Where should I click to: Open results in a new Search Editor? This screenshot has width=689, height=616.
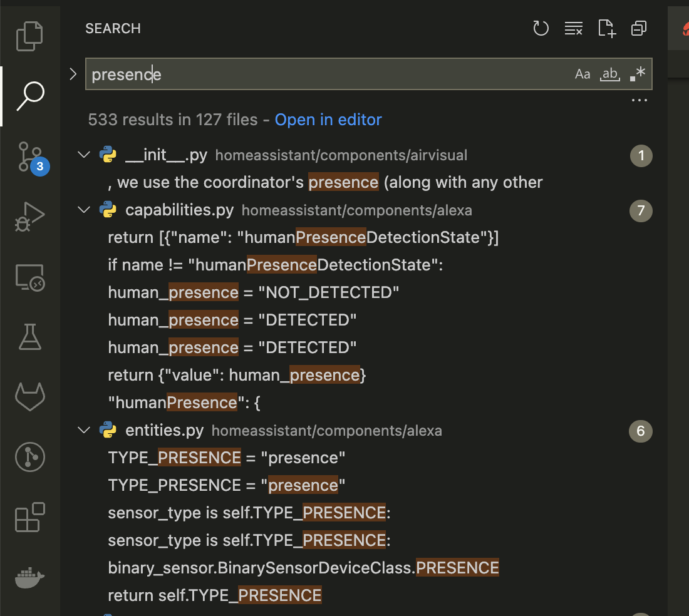tap(606, 28)
